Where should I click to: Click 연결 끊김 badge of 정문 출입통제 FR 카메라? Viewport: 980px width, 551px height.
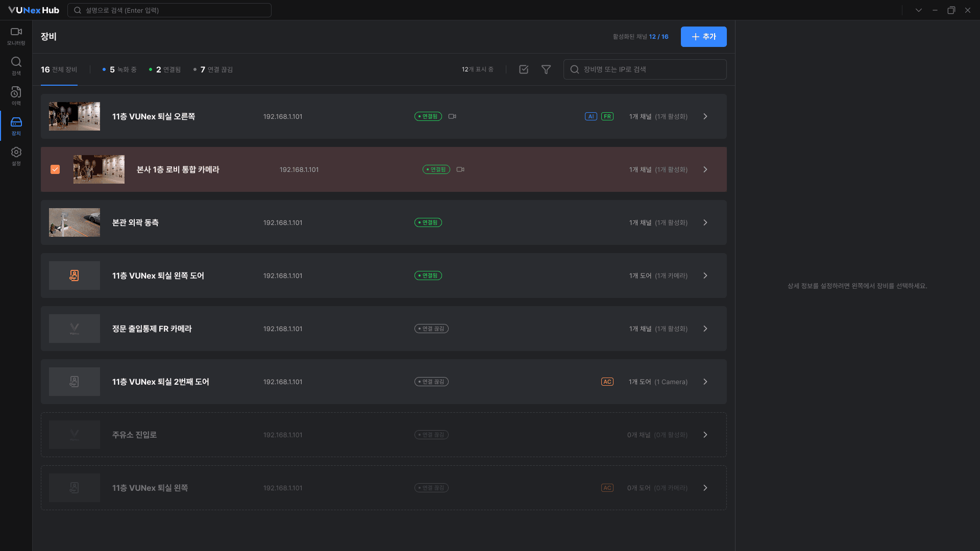click(x=431, y=329)
